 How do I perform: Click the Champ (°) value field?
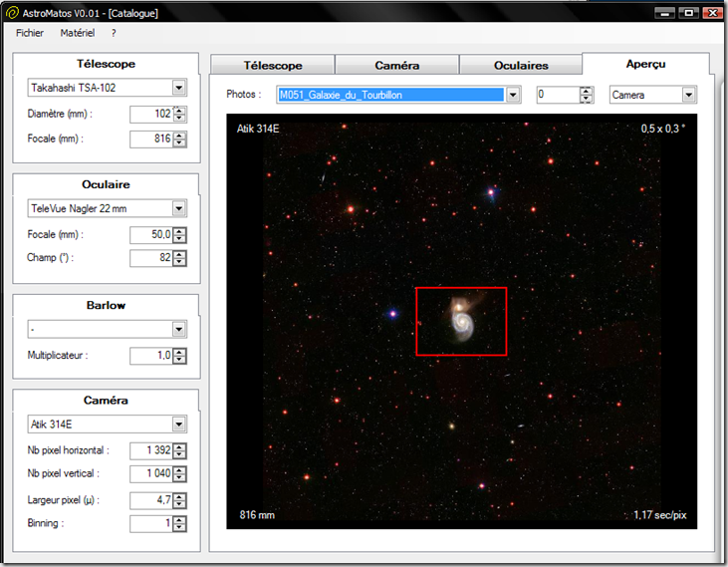151,258
